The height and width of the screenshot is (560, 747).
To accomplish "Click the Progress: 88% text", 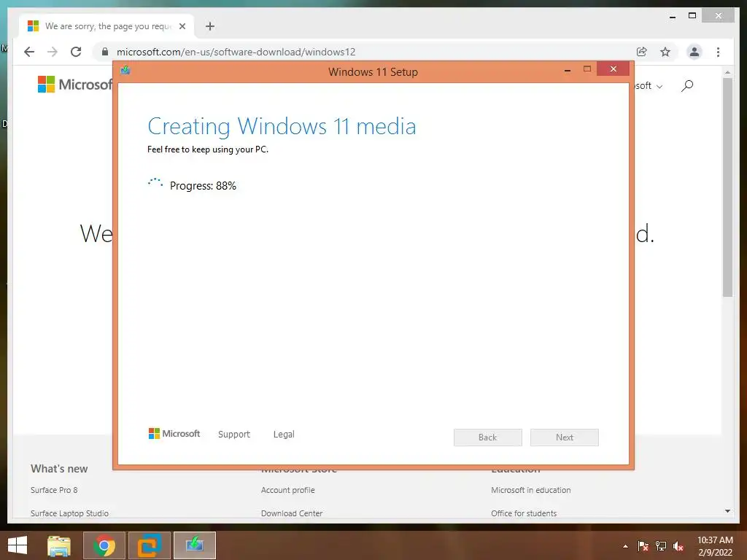I will [203, 186].
